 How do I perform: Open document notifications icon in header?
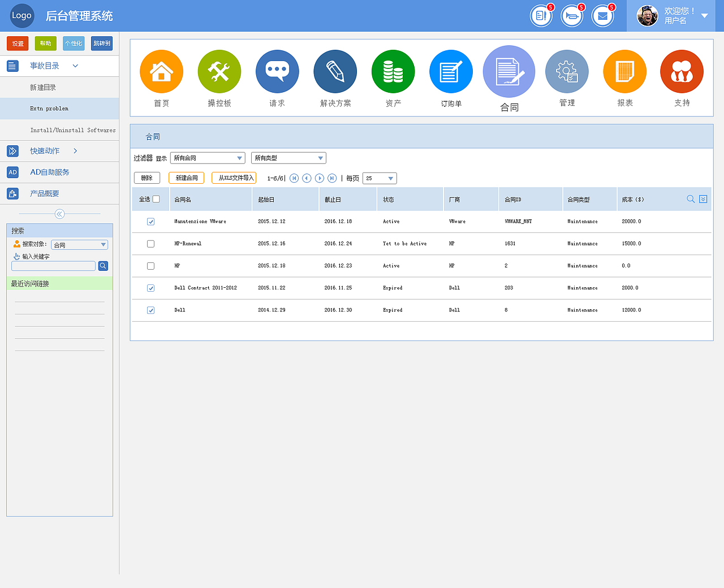click(x=541, y=16)
